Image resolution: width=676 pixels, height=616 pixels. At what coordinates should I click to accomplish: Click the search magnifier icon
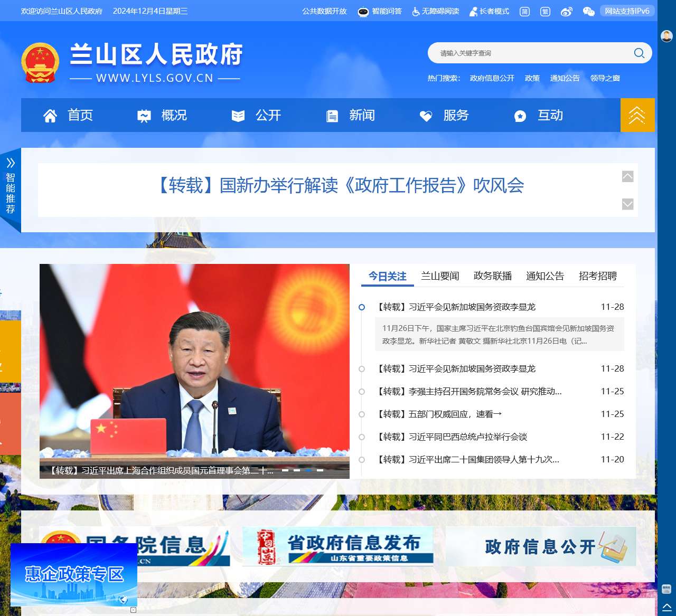pos(639,53)
